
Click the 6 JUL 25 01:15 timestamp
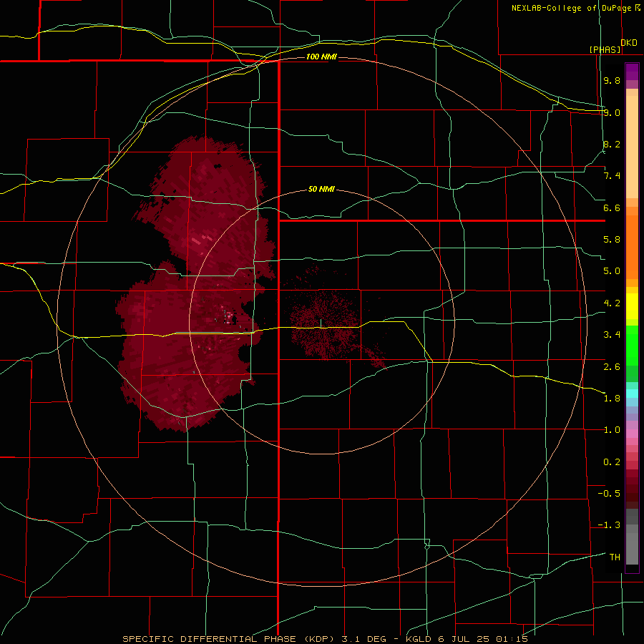click(484, 639)
